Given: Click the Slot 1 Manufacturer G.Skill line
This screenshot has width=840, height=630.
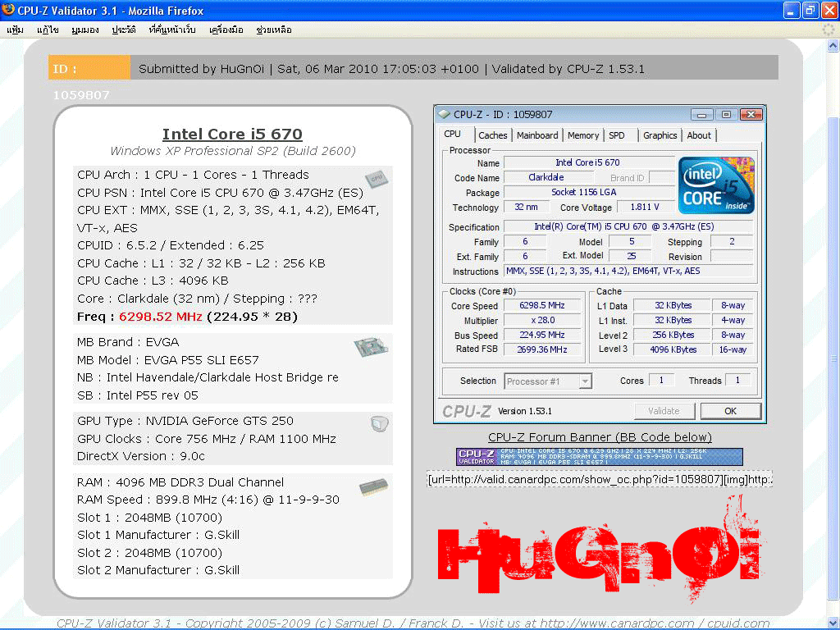Looking at the screenshot, I should [x=158, y=535].
